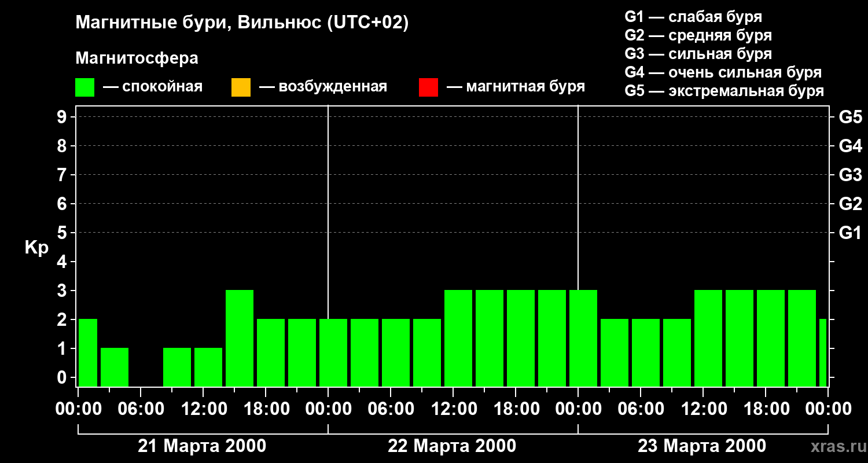This screenshot has height=463, width=868.
Task: Click the orange "возбужденная" legend swatch
Action: pos(241,87)
